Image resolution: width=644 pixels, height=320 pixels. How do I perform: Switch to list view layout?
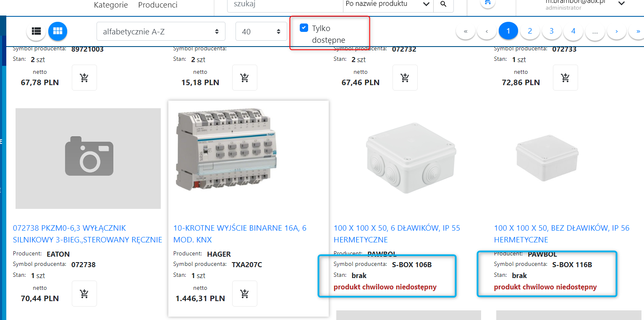click(x=36, y=31)
